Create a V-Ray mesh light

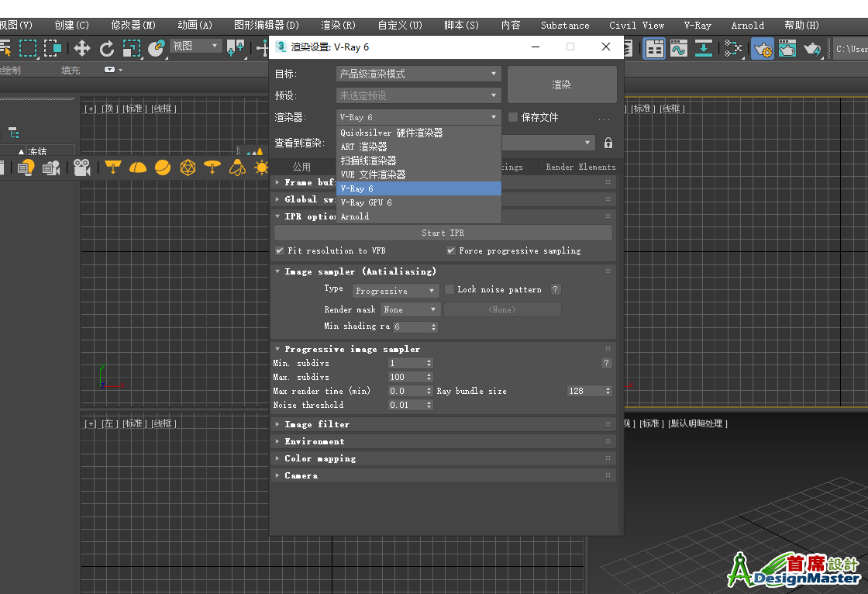click(x=188, y=167)
